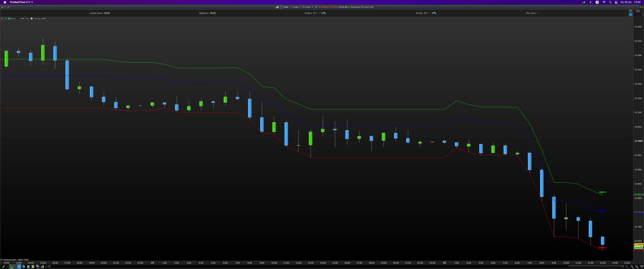Viewport: 644px width, 269px height.
Task: Open the Wi-Fi menu in the macOS menu bar
Action: 604,2
